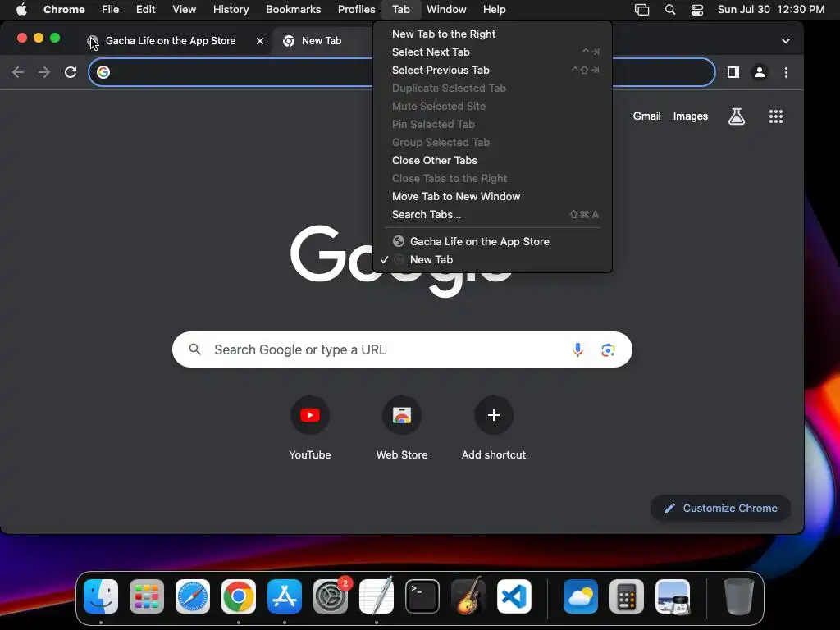The image size is (840, 630).
Task: Open Launchpad from the Dock
Action: 147,596
